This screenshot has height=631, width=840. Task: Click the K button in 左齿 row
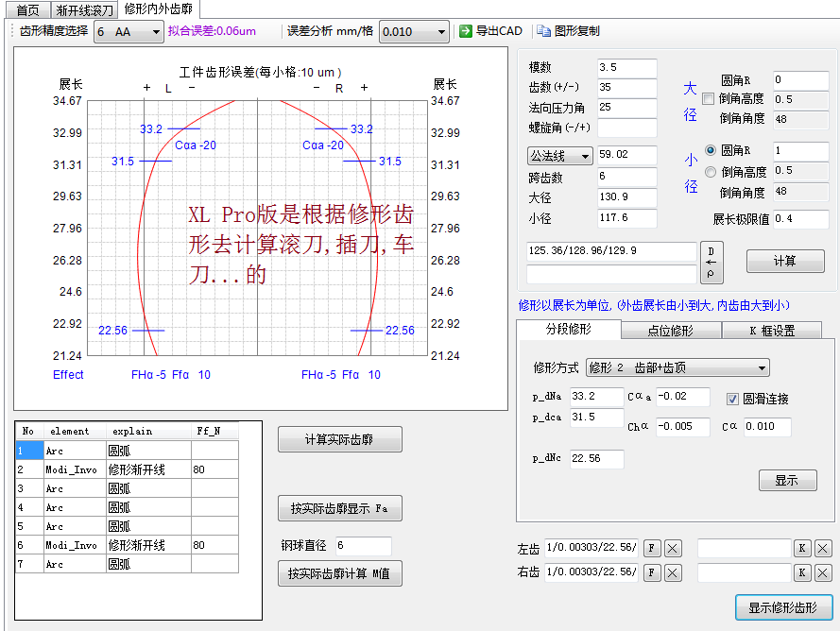point(802,548)
